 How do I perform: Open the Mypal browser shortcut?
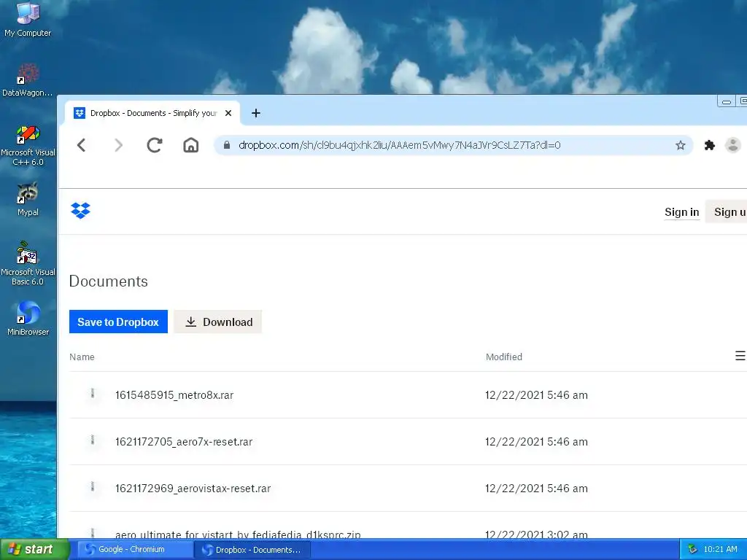pyautogui.click(x=28, y=200)
